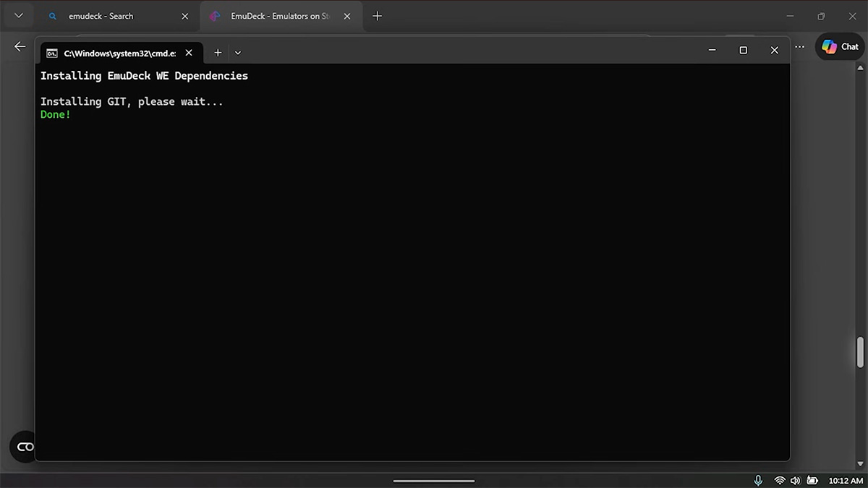Image resolution: width=868 pixels, height=488 pixels.
Task: Click the search icon in the emudeck tab
Action: point(51,15)
